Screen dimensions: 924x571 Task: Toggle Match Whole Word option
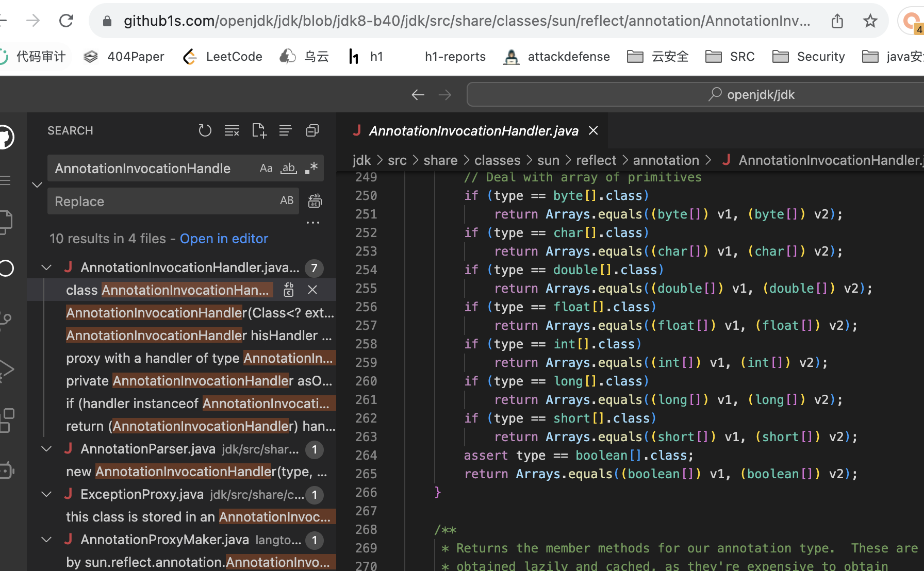pyautogui.click(x=289, y=169)
